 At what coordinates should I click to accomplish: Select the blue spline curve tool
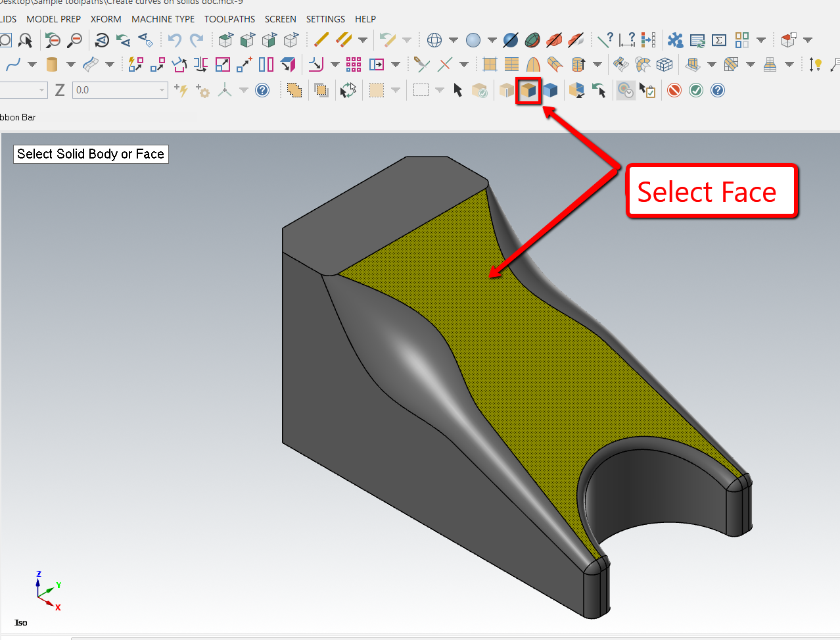[x=12, y=64]
